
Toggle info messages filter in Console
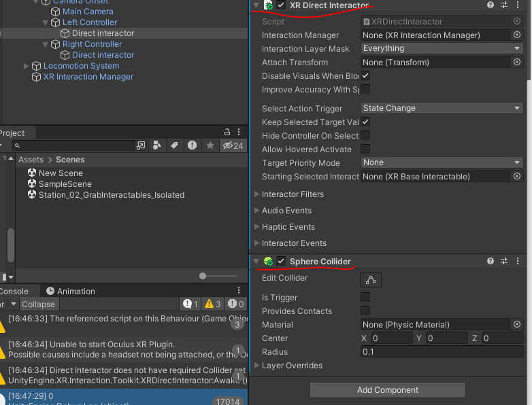click(x=190, y=304)
